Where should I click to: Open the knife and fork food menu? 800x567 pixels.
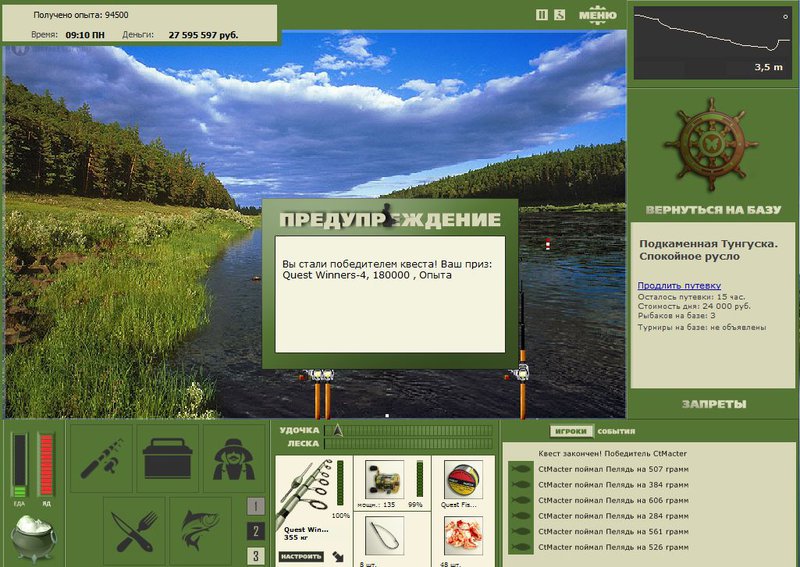(x=134, y=531)
